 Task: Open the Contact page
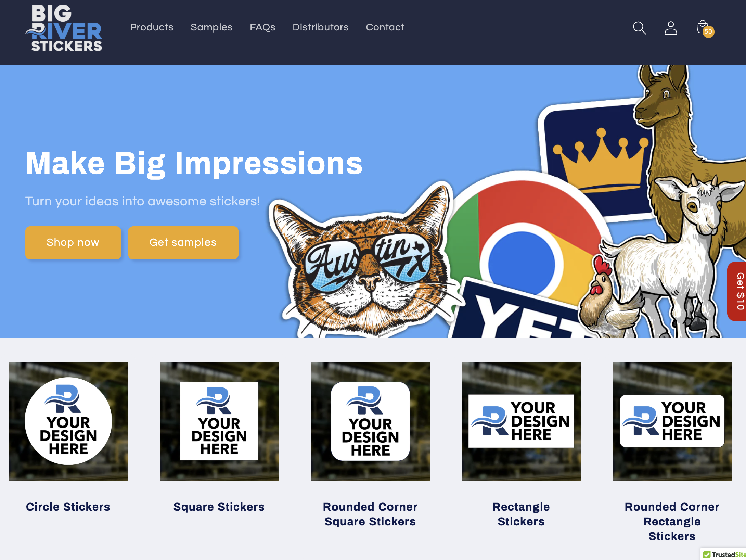pos(385,27)
